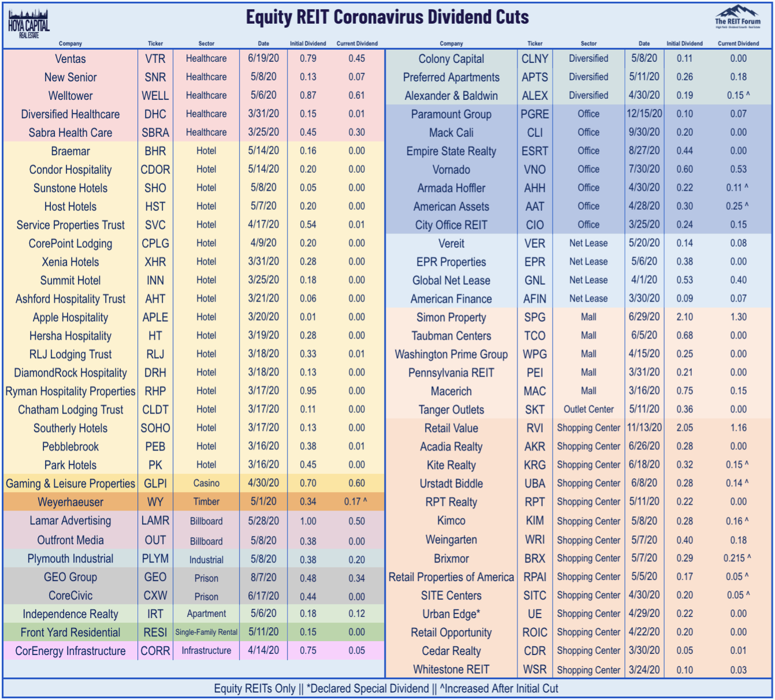Click the Whitestone REIT company name
This screenshot has width=775, height=700.
point(451,669)
